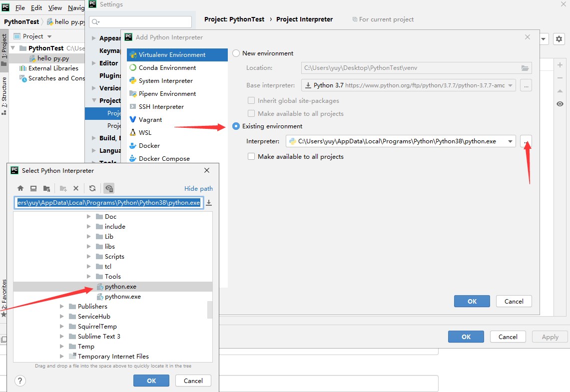
Task: Cancel the Add Python Interpreter dialog
Action: 514,301
